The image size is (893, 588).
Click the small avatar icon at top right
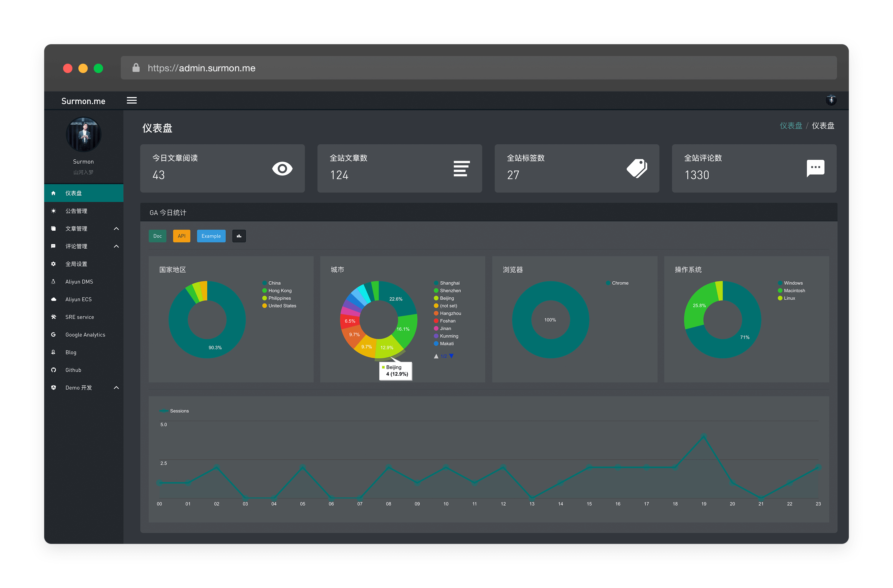tap(831, 100)
